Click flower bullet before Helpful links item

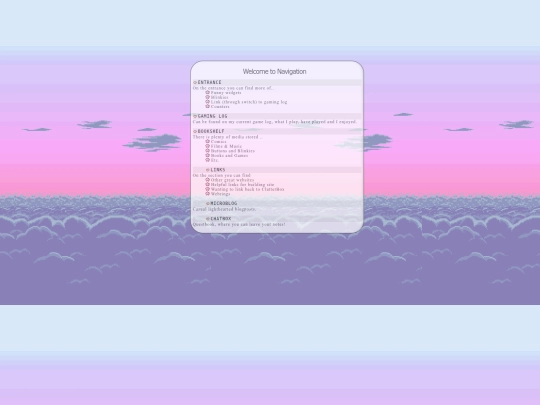pos(207,184)
